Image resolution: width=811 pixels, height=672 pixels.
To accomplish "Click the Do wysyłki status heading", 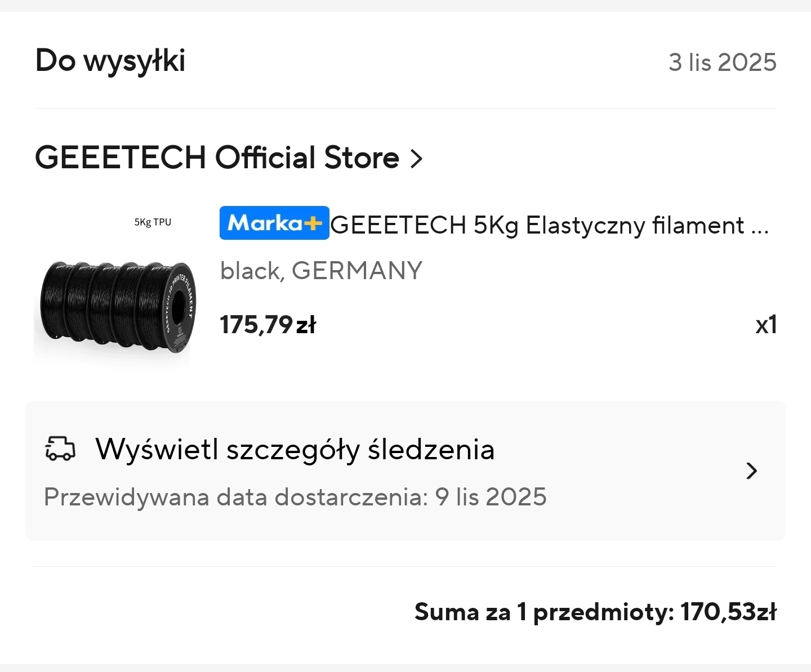I will pyautogui.click(x=110, y=61).
